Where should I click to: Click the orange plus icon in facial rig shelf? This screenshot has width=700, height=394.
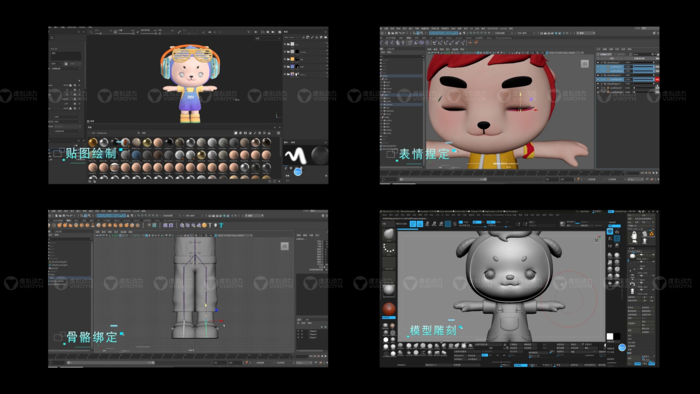(x=470, y=43)
